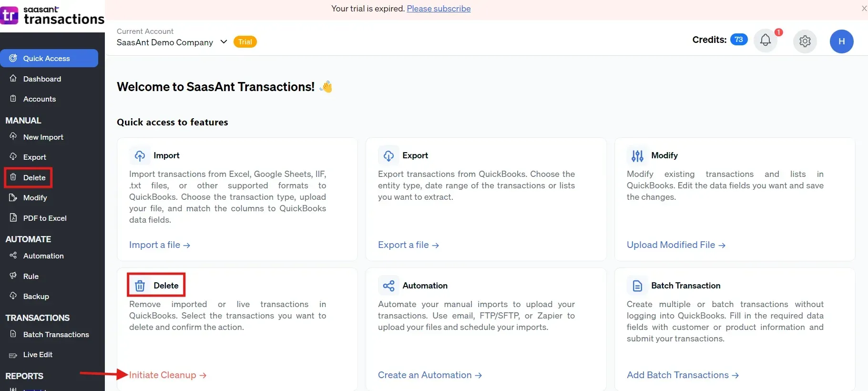
Task: Click the Accounts icon in sidebar
Action: (13, 98)
